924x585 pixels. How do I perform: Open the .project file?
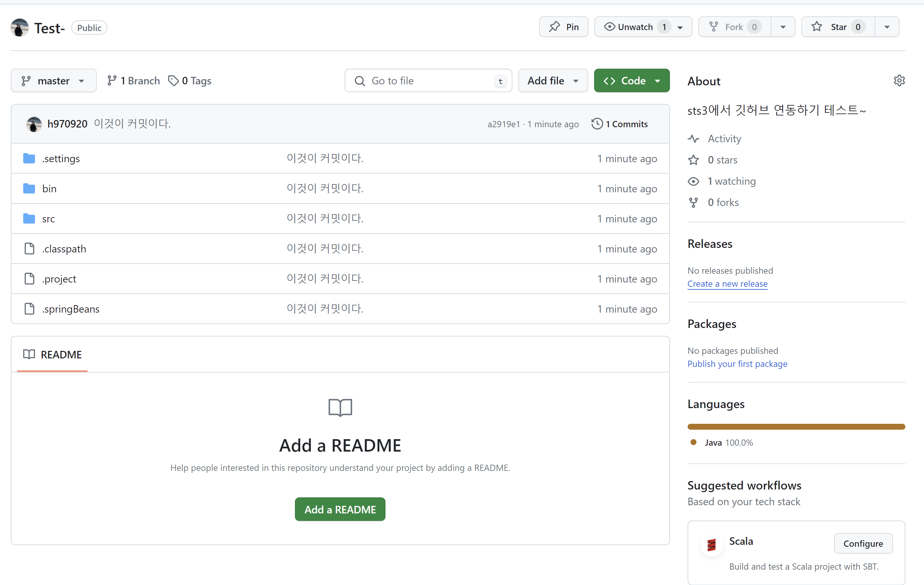click(x=59, y=279)
